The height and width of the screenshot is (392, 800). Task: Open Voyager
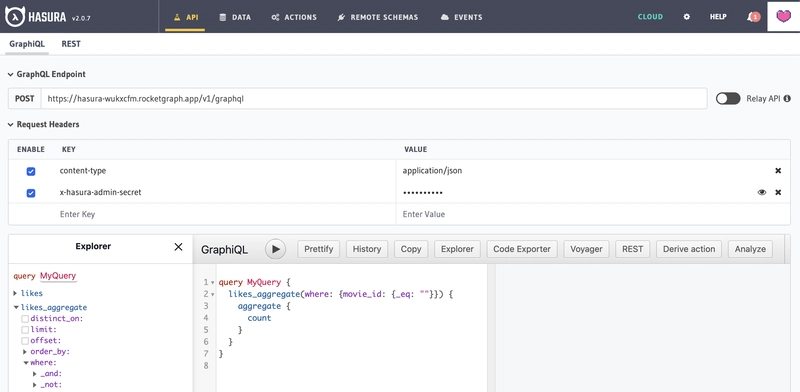586,249
